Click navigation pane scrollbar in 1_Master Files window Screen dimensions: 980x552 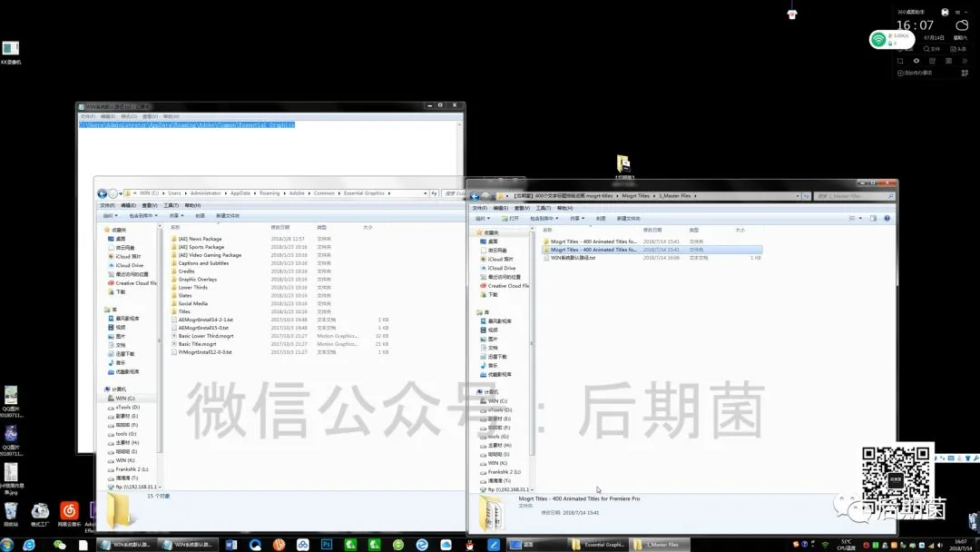(532, 344)
